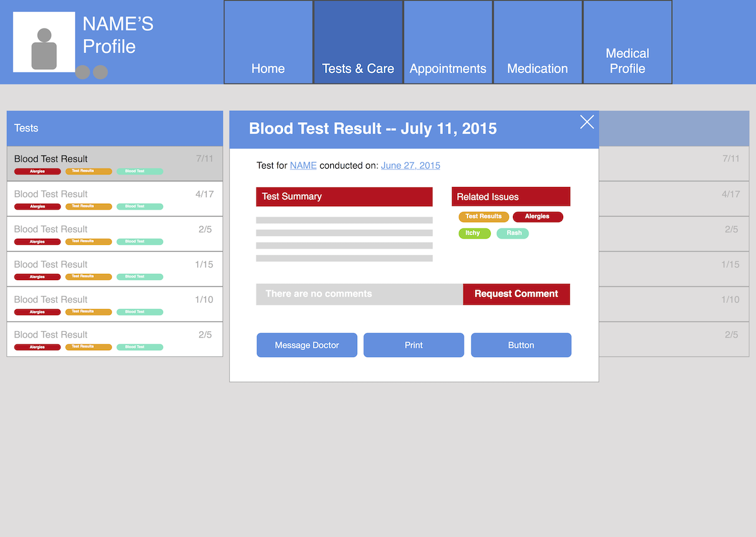The image size is (756, 537).
Task: Select the Itchy tag in Related Issues
Action: pos(474,233)
